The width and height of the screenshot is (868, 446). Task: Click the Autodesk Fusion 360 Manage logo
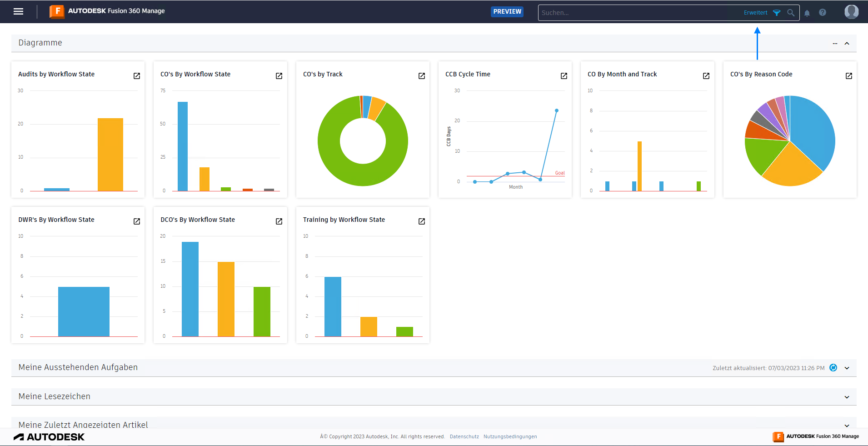(x=107, y=11)
